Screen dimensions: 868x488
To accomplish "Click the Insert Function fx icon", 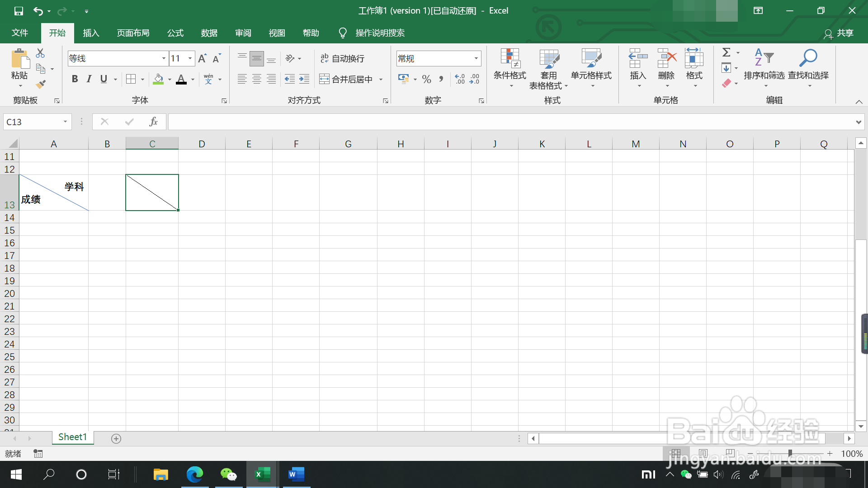I will tap(153, 122).
